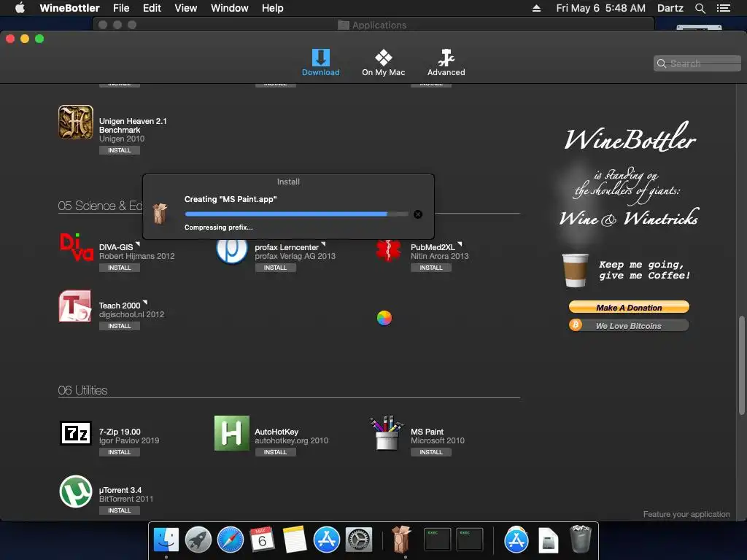Image resolution: width=747 pixels, height=560 pixels.
Task: Open the Help menu
Action: pyautogui.click(x=273, y=8)
